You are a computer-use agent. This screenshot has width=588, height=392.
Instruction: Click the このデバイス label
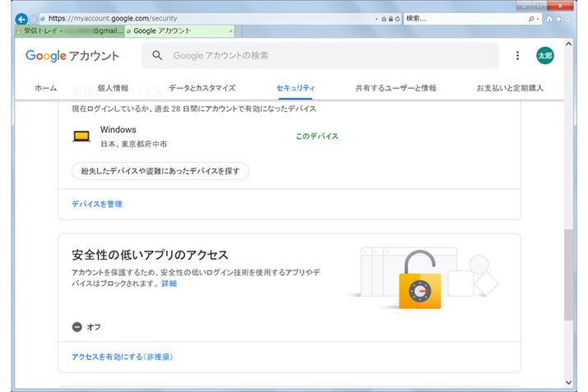[x=317, y=136]
